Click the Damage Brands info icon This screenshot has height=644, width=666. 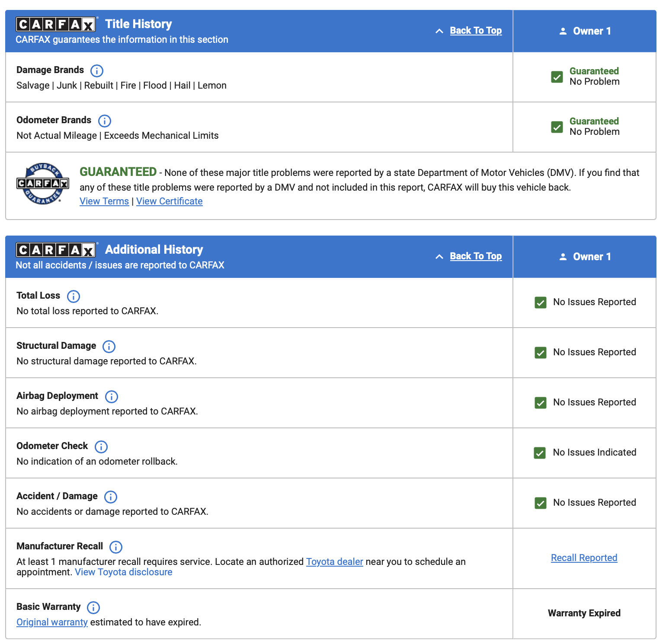point(97,70)
